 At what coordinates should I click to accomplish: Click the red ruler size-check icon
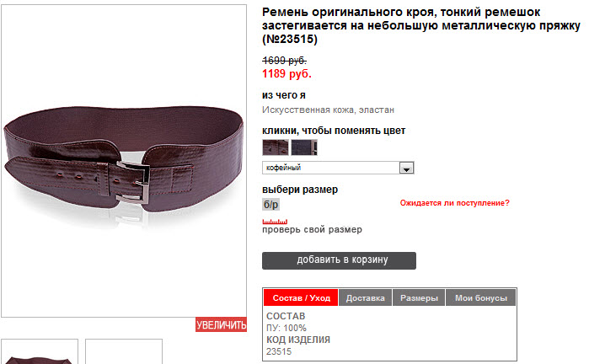[275, 222]
